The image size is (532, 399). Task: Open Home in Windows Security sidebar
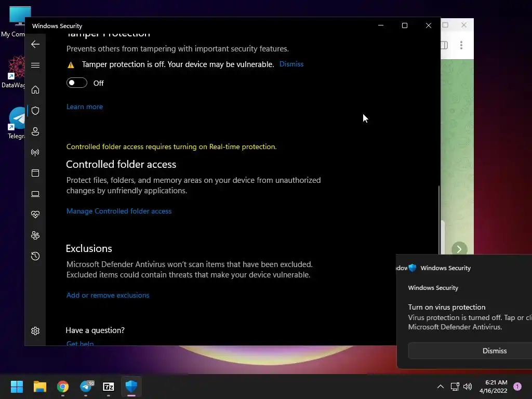click(35, 89)
